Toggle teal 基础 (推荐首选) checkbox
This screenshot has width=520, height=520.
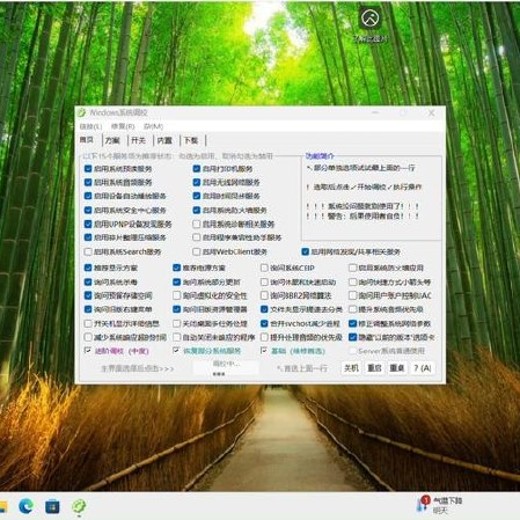point(264,350)
